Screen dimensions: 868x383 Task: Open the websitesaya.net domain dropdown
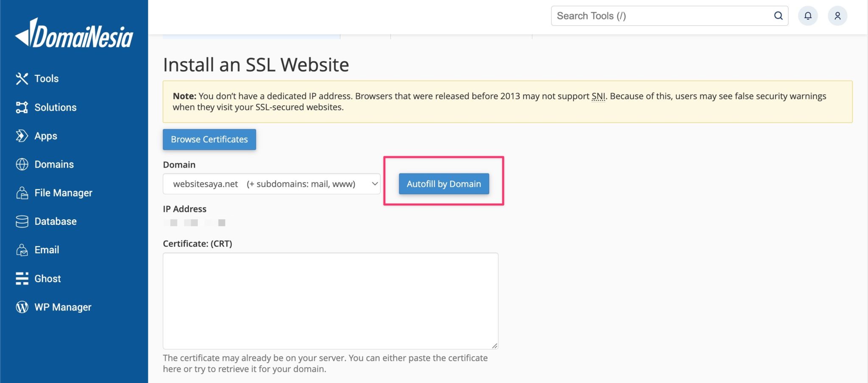click(x=271, y=184)
